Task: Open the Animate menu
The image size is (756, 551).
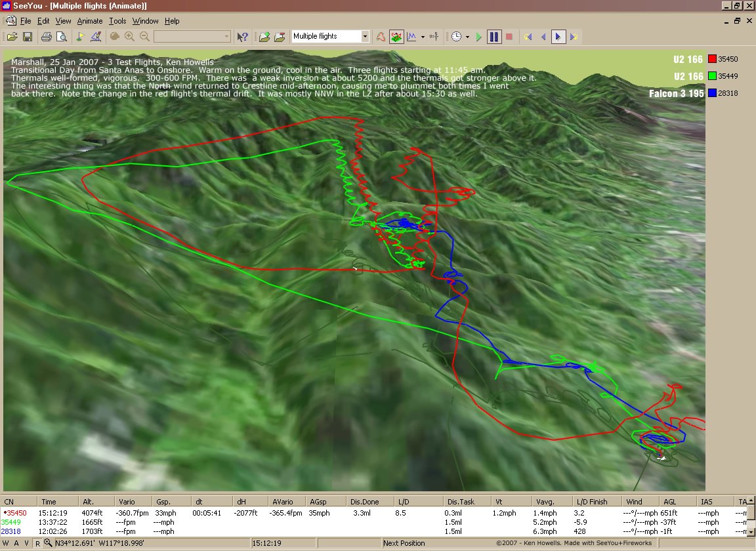Action: pyautogui.click(x=89, y=21)
